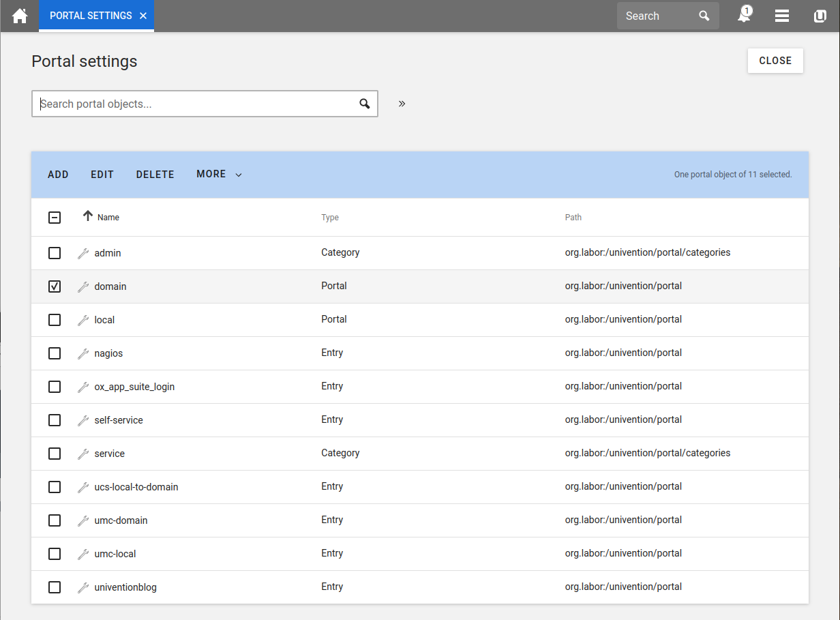Close the Portal Settings tab with X
Image resolution: width=840 pixels, height=620 pixels.
143,16
